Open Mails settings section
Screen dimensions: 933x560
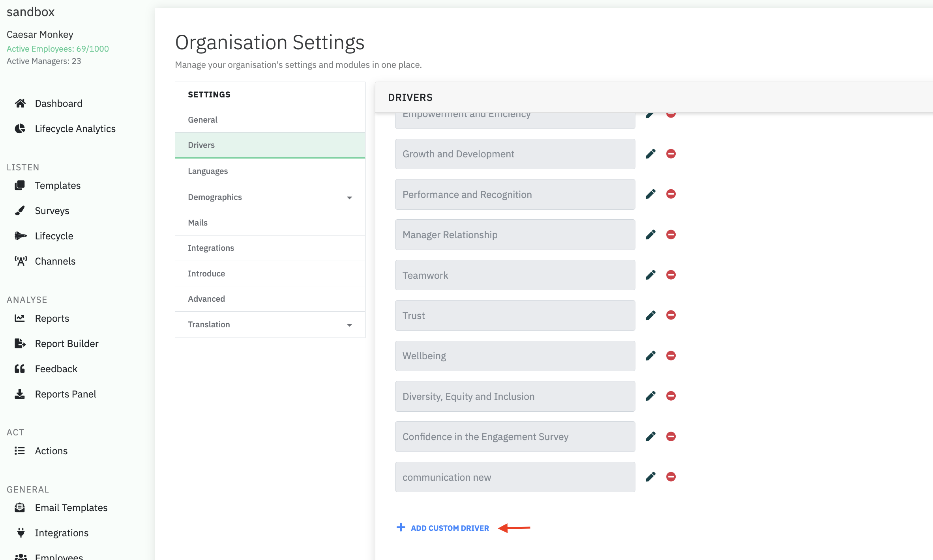tap(197, 223)
